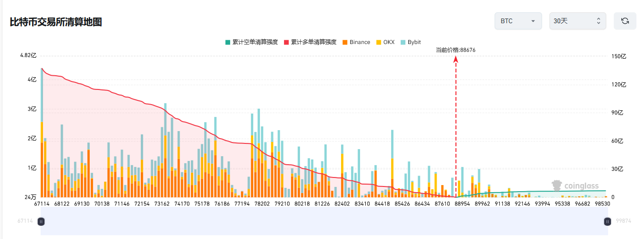
Task: Click the 当前价格:88676 label
Action: point(455,50)
